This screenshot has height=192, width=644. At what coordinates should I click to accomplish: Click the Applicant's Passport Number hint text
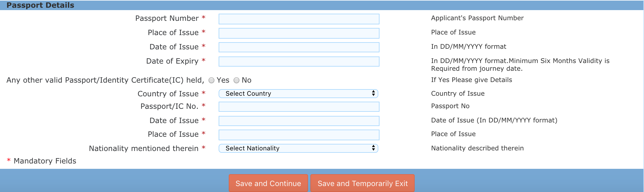click(x=477, y=18)
